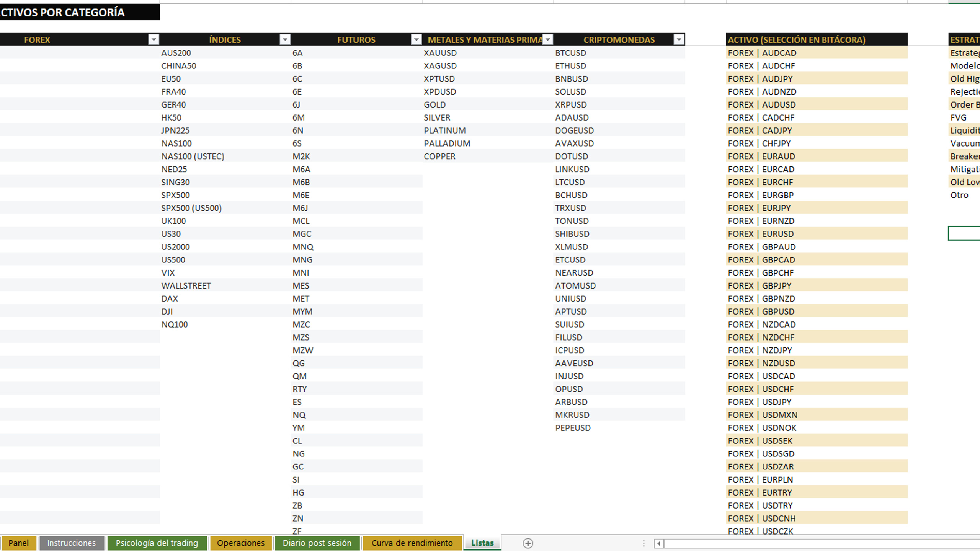Select the Listas sheet tab
Viewport: 980px width, 551px height.
(x=482, y=543)
